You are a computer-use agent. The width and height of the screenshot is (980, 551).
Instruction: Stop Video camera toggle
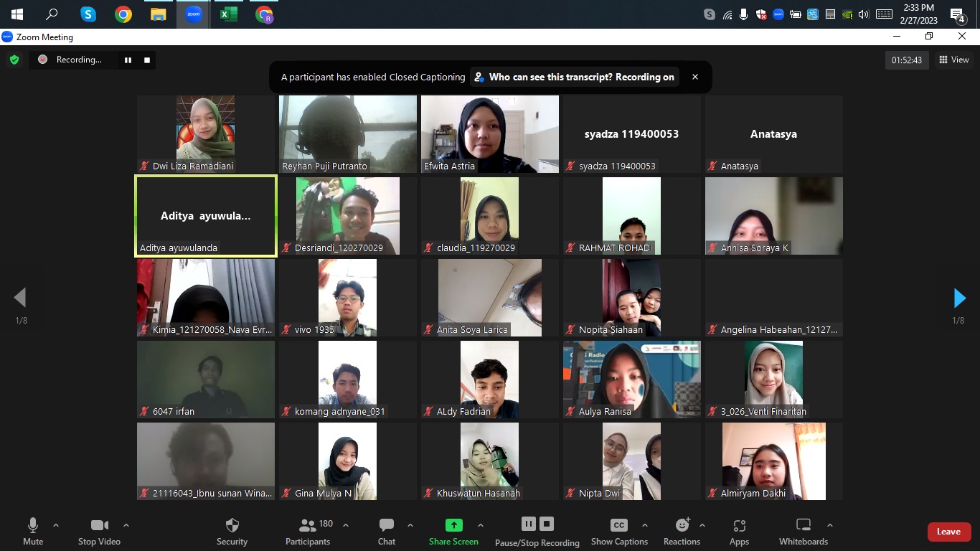[99, 531]
